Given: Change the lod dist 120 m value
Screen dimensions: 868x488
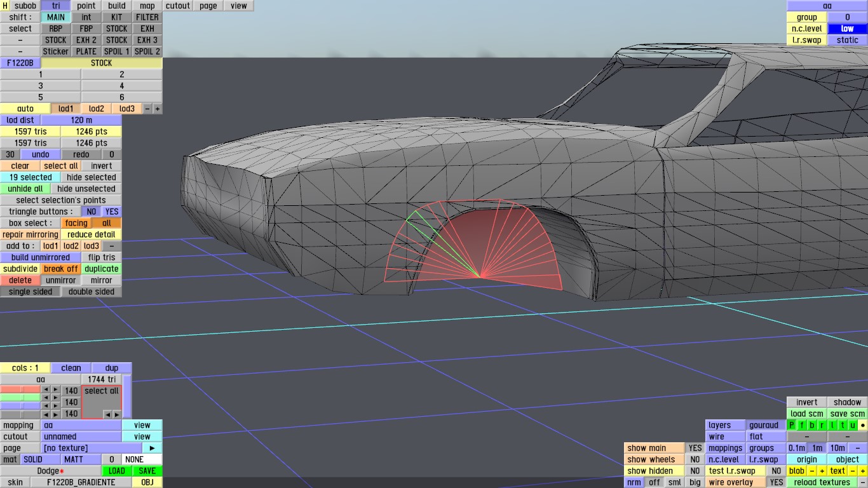Looking at the screenshot, I should (x=81, y=120).
